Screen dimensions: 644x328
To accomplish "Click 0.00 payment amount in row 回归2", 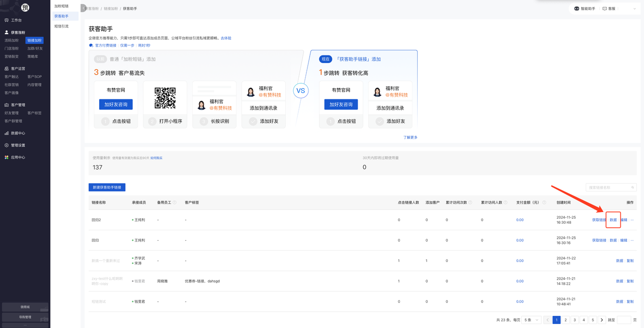I will coord(520,220).
